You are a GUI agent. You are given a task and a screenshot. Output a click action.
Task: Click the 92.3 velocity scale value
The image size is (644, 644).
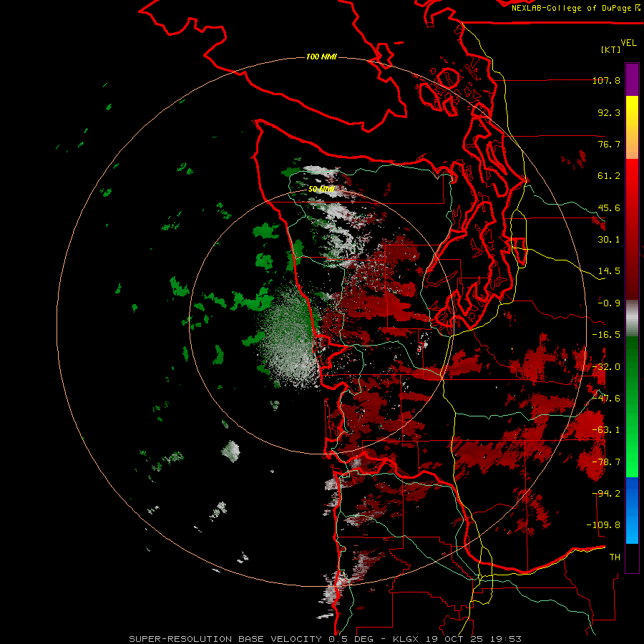pos(609,112)
